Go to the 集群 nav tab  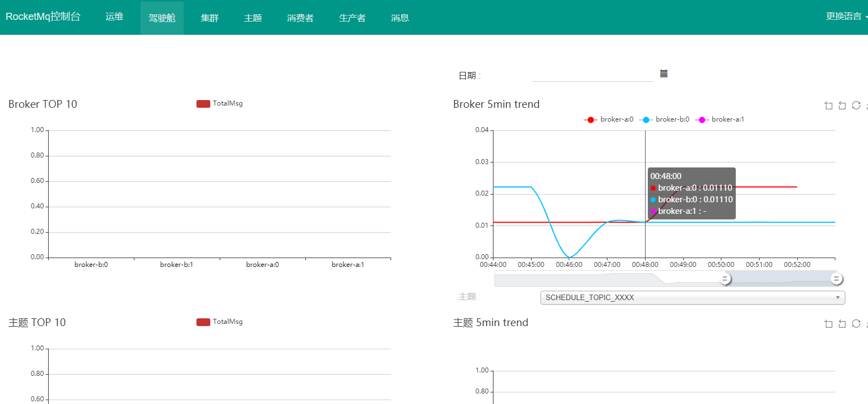coord(210,18)
